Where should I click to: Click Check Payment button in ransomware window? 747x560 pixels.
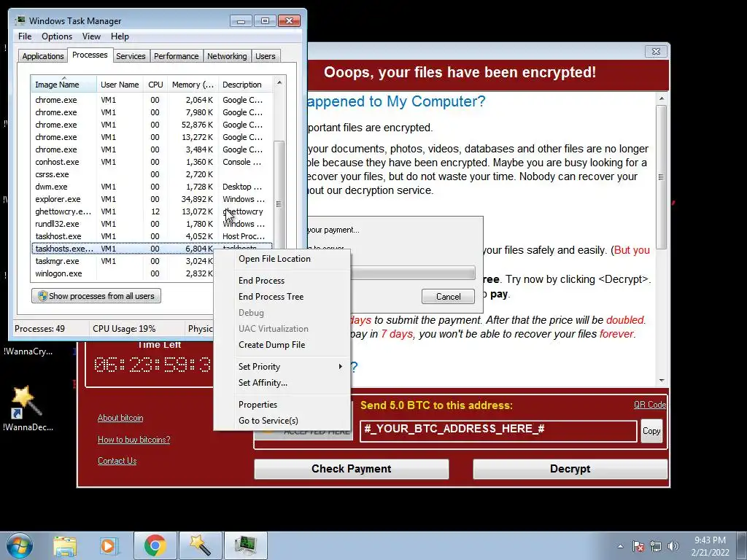point(351,469)
